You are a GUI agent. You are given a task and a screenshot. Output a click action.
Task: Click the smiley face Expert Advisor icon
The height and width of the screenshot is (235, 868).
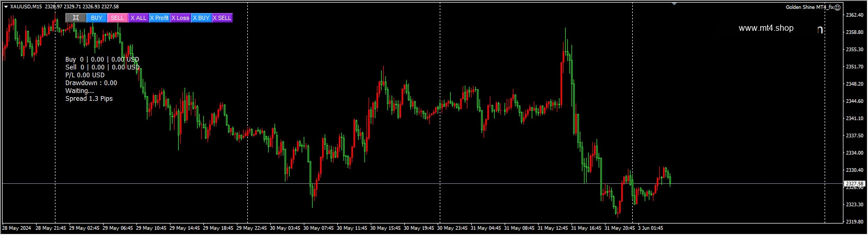(x=837, y=7)
